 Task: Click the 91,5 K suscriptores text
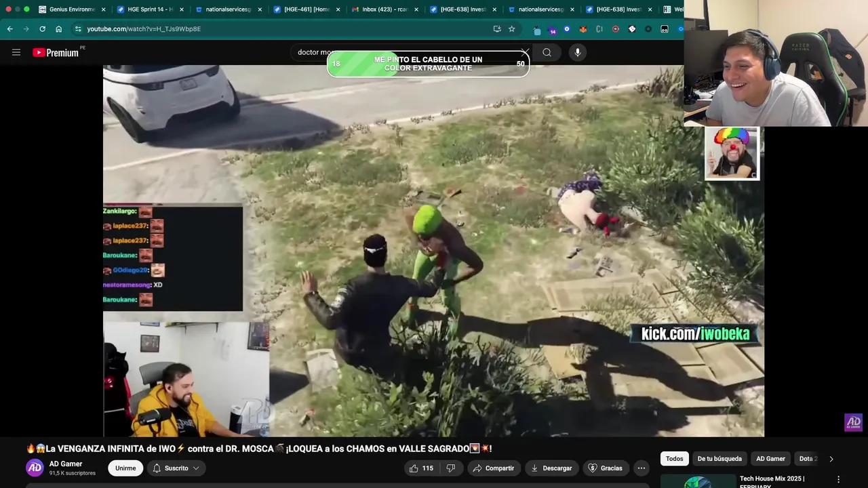point(72,473)
